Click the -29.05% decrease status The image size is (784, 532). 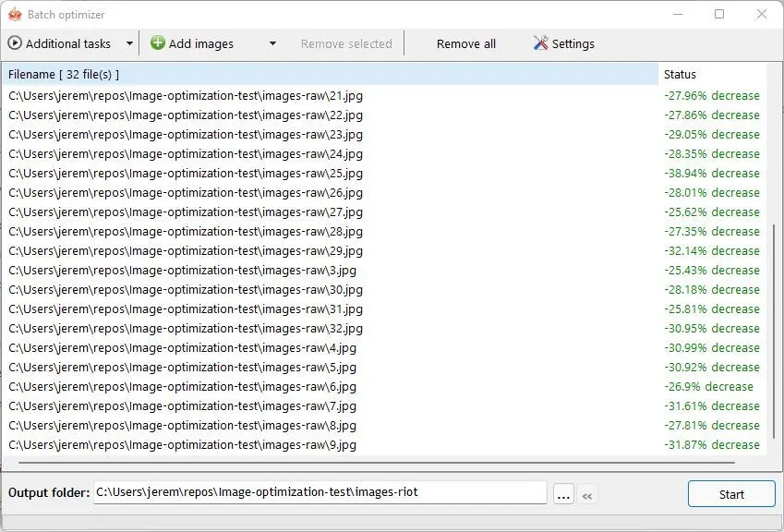(x=712, y=135)
